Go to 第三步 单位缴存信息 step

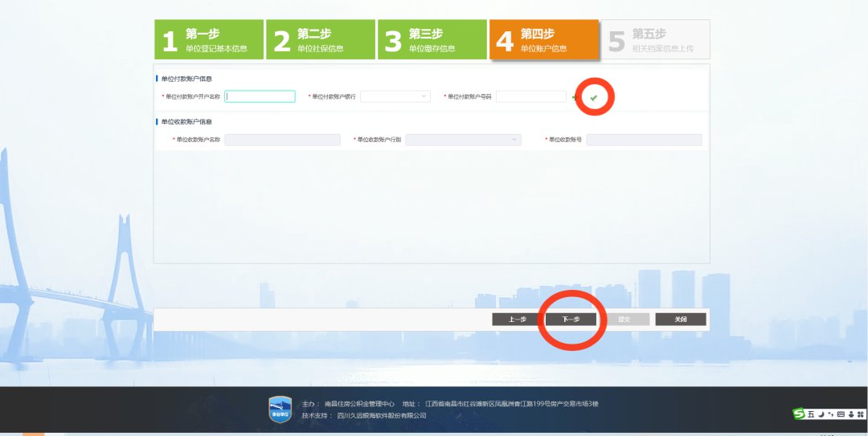point(432,40)
